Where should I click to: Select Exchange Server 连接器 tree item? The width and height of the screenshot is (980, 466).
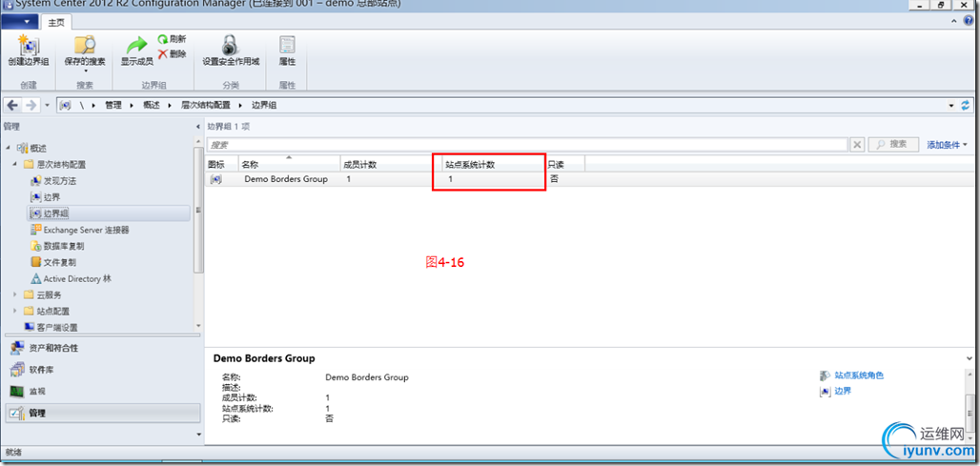(79, 230)
